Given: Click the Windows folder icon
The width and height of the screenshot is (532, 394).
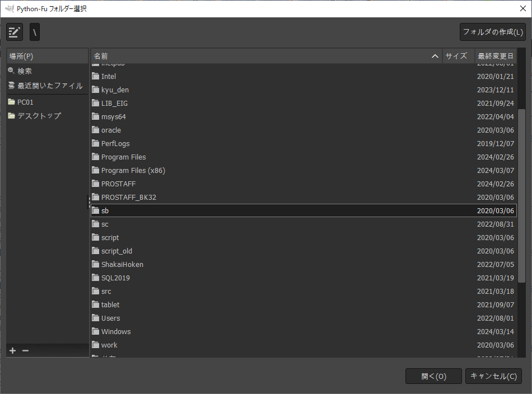Looking at the screenshot, I should pos(96,331).
